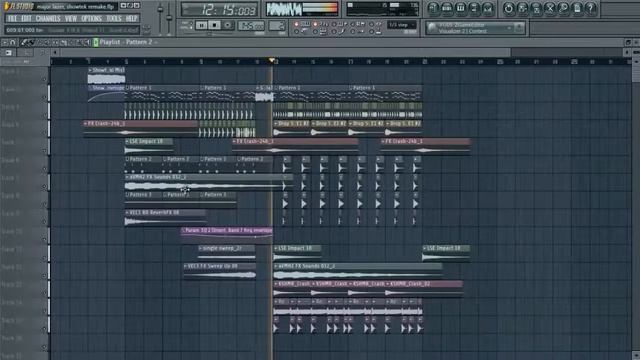Toggle the magnet snap icon in playlist toolbar
This screenshot has width=640, height=360.
tap(13, 42)
